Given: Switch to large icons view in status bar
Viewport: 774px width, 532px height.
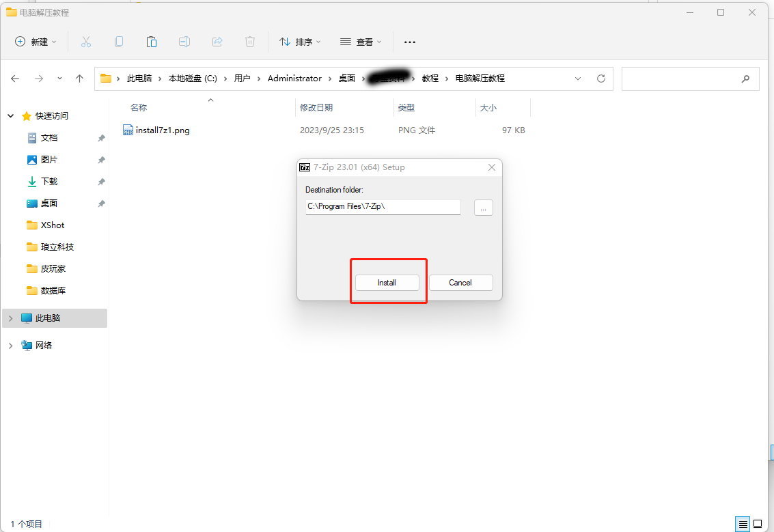Looking at the screenshot, I should pos(758,524).
